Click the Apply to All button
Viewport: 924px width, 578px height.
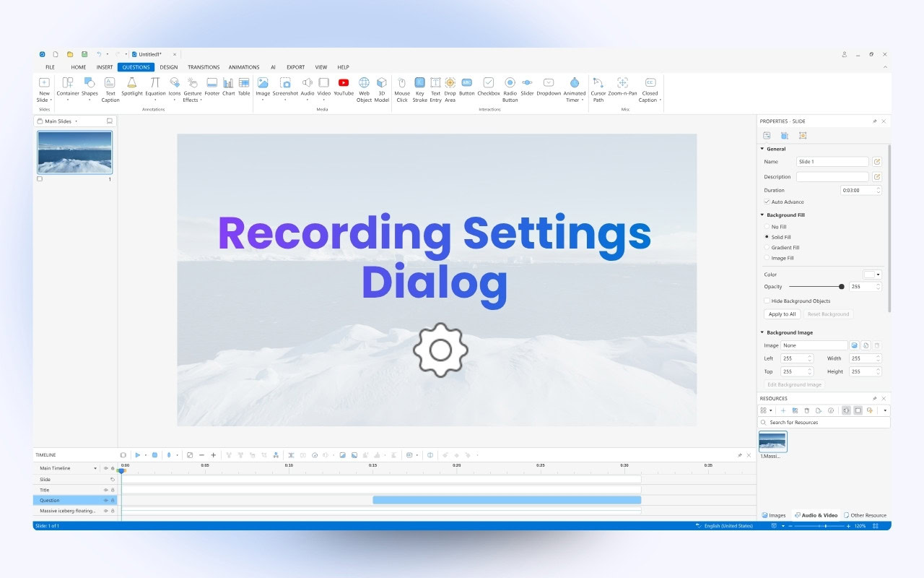[x=783, y=314]
